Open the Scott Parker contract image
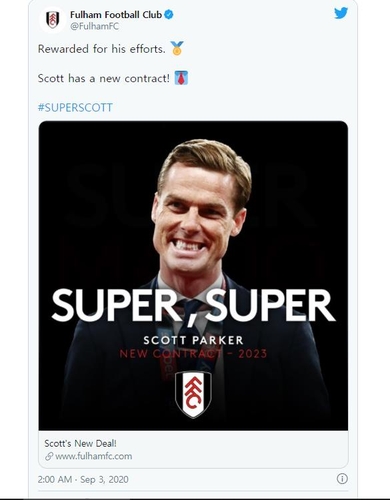Image resolution: width=390 pixels, height=500 pixels. click(193, 276)
